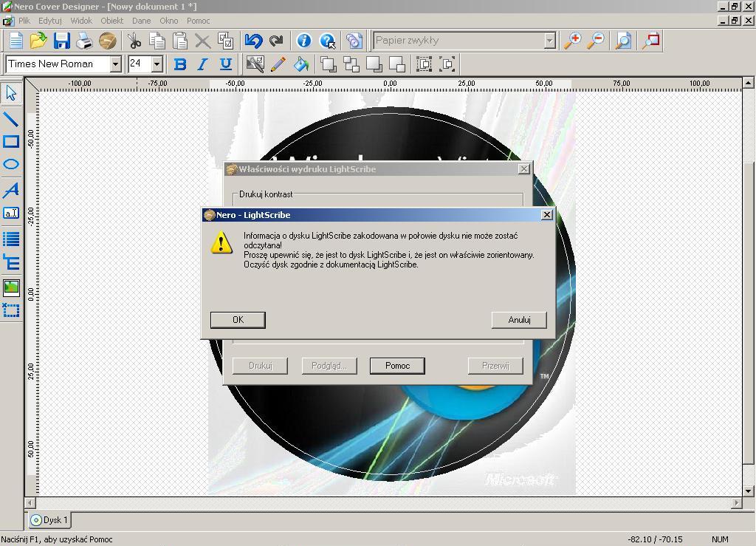Click the Podgląd... button

(329, 366)
